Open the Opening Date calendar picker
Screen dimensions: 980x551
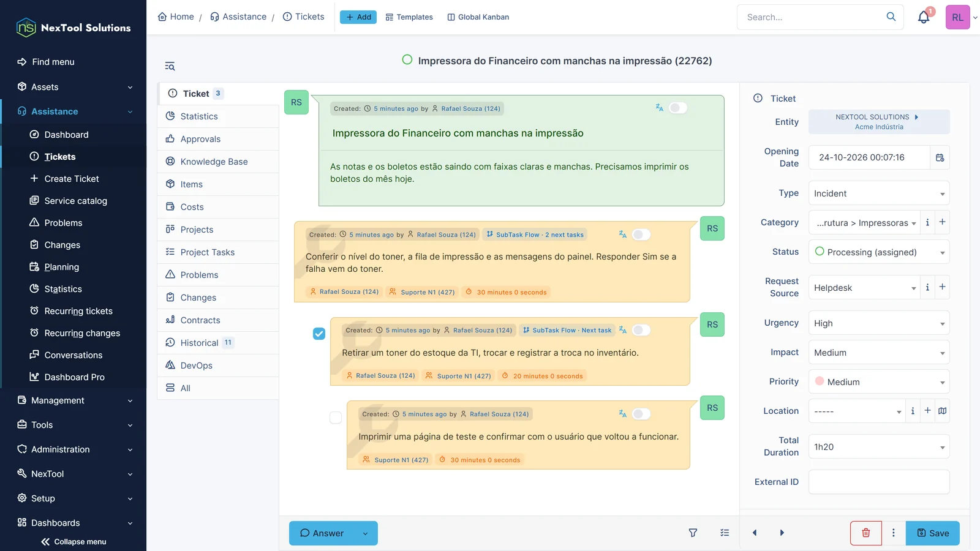pos(940,157)
